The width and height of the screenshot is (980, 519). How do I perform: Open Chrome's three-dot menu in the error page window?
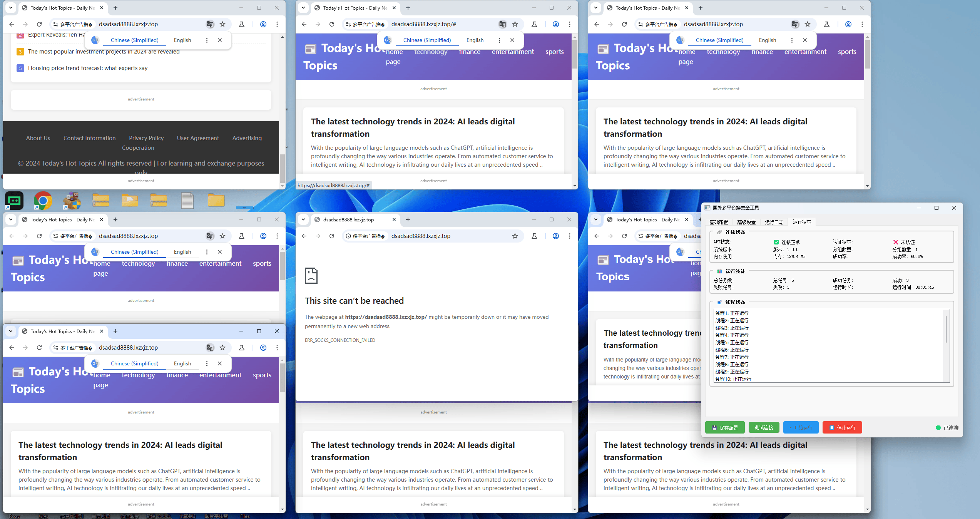(570, 236)
